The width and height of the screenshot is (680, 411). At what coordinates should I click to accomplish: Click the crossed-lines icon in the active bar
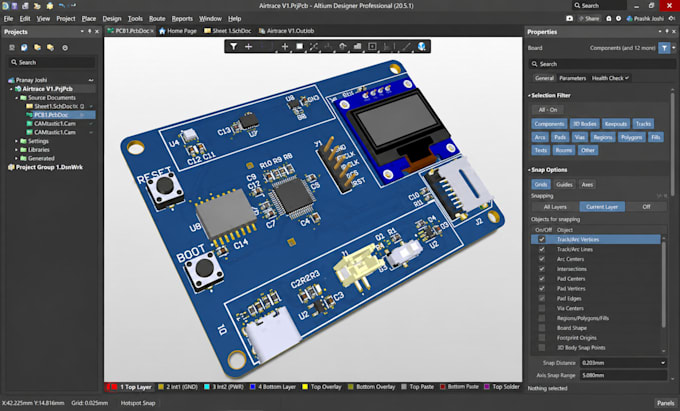tap(314, 46)
